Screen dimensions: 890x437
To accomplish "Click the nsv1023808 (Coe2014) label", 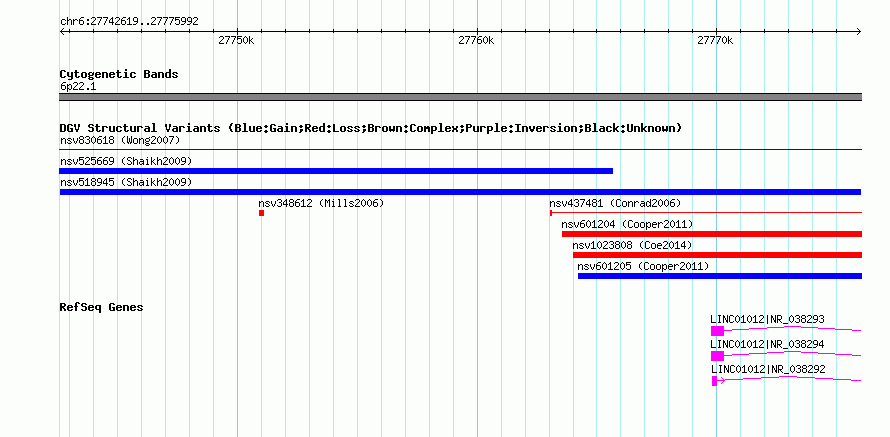I will point(632,245).
